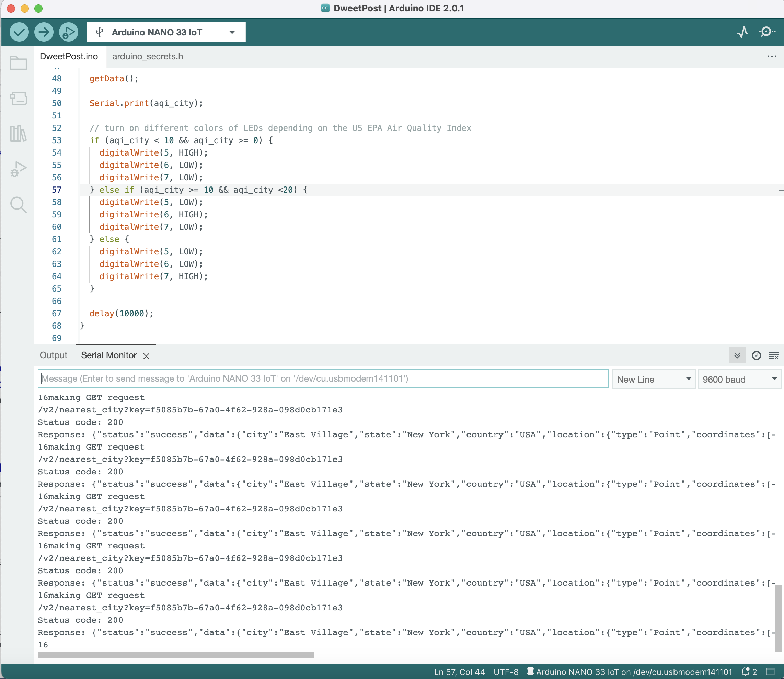The height and width of the screenshot is (679, 784).
Task: Open the Debug panel in sidebar
Action: [x=18, y=169]
